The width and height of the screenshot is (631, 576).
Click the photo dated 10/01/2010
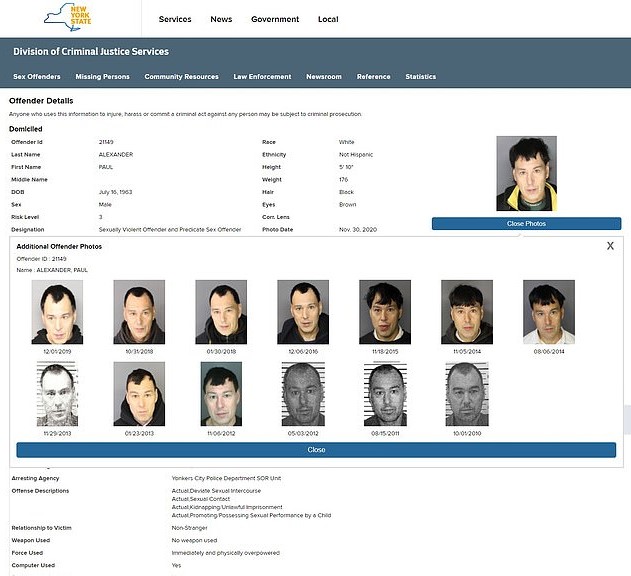[467, 394]
